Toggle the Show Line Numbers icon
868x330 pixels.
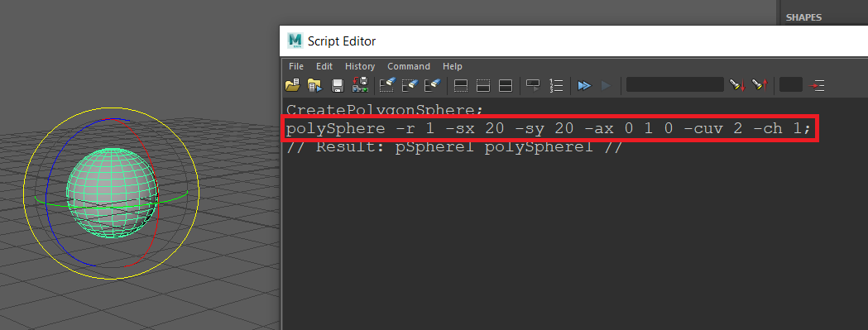556,85
